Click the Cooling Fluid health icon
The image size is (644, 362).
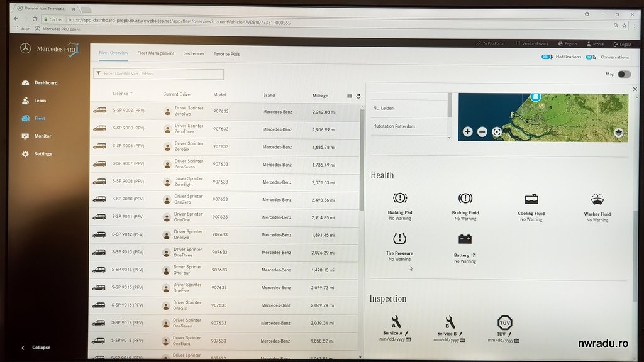(x=531, y=199)
